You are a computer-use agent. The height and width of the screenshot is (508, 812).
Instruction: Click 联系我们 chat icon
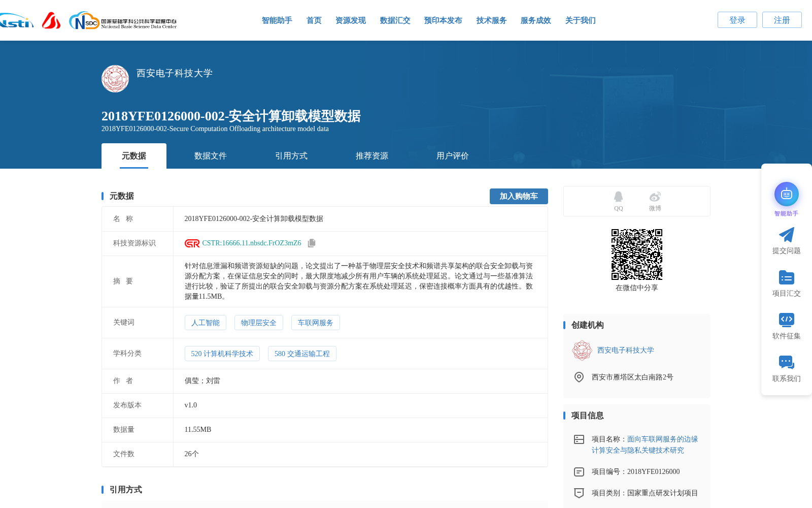[x=787, y=362]
